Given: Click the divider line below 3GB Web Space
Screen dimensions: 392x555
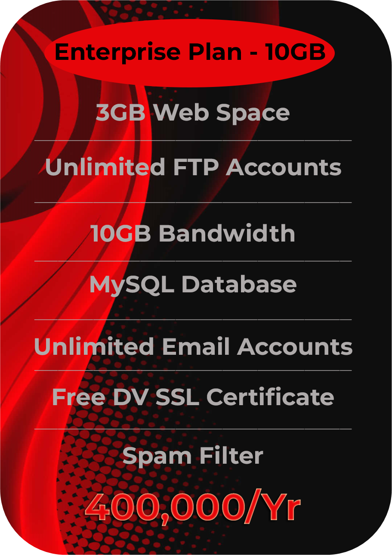Looking at the screenshot, I should (193, 140).
